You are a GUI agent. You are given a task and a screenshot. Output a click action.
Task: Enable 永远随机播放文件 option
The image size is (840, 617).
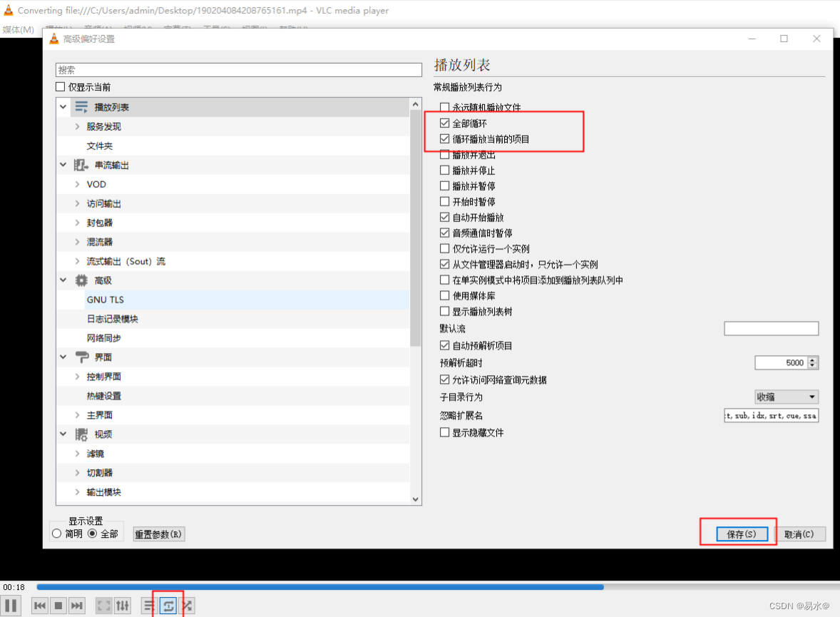point(444,107)
